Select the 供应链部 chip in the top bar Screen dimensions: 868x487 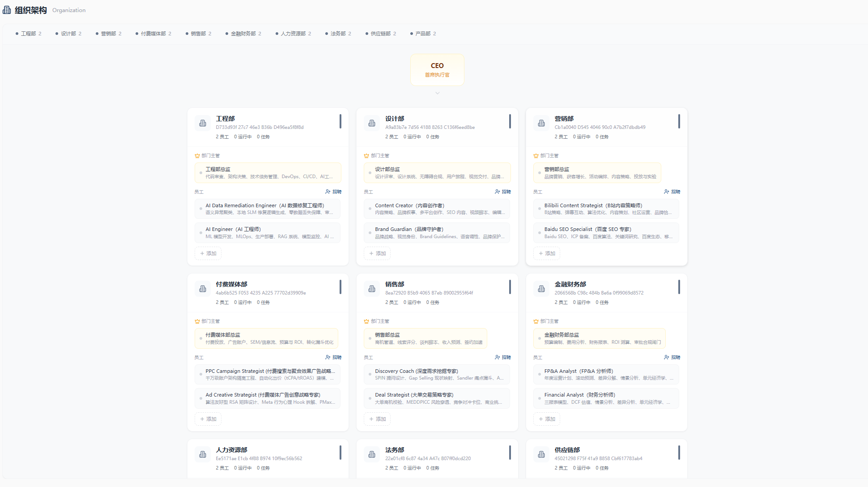click(x=381, y=34)
